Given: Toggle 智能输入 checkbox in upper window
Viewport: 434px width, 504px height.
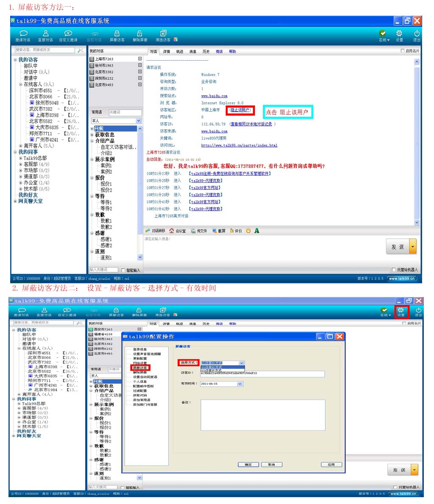Looking at the screenshot, I should click(123, 270).
